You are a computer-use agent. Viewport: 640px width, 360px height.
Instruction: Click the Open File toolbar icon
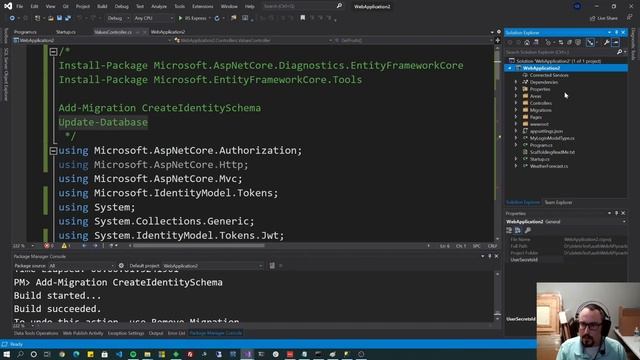point(51,18)
